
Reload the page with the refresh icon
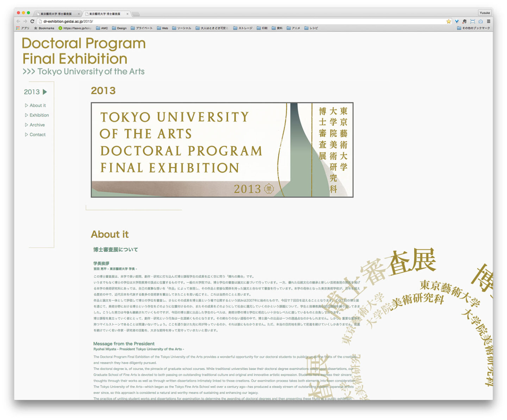(x=32, y=21)
